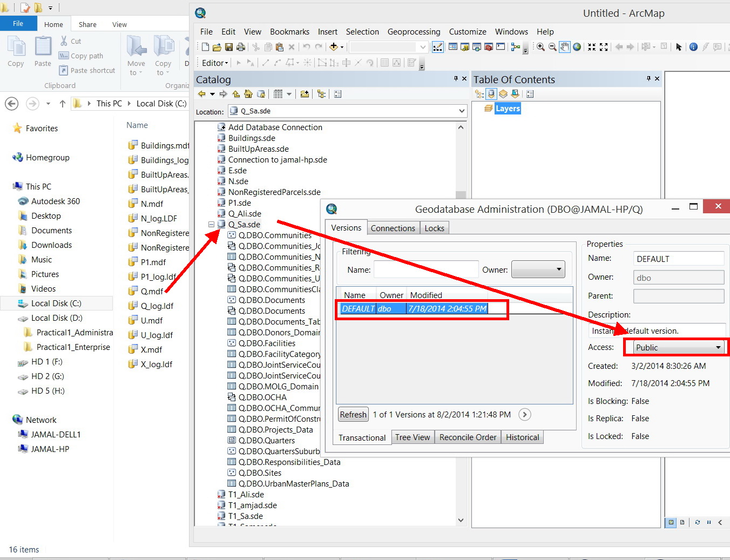Screen dimensions: 730x560
Task: Select Q.DBO.Quarters in the Catalog tree
Action: pos(261,440)
